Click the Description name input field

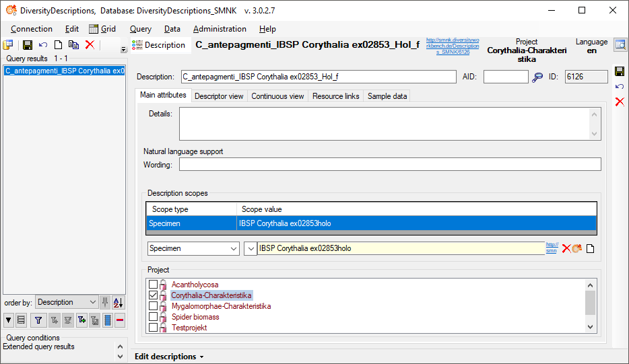[319, 77]
